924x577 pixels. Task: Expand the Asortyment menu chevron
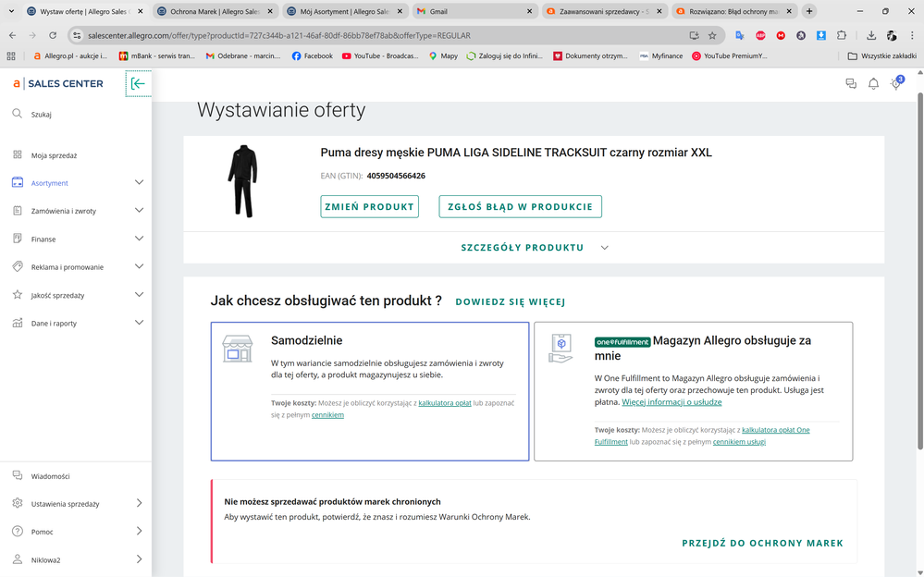point(139,182)
